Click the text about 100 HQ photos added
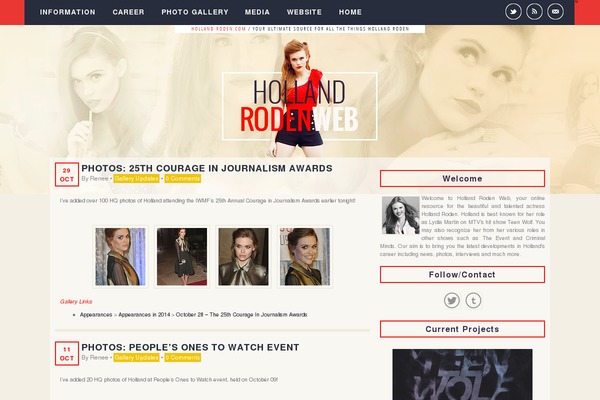The image size is (600, 400). pos(207,201)
